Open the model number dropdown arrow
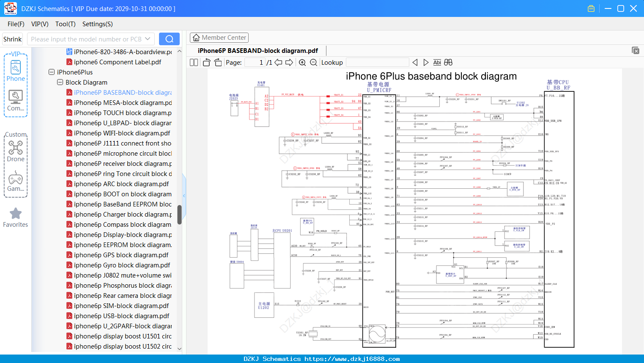Image resolution: width=644 pixels, height=363 pixels. [x=148, y=39]
